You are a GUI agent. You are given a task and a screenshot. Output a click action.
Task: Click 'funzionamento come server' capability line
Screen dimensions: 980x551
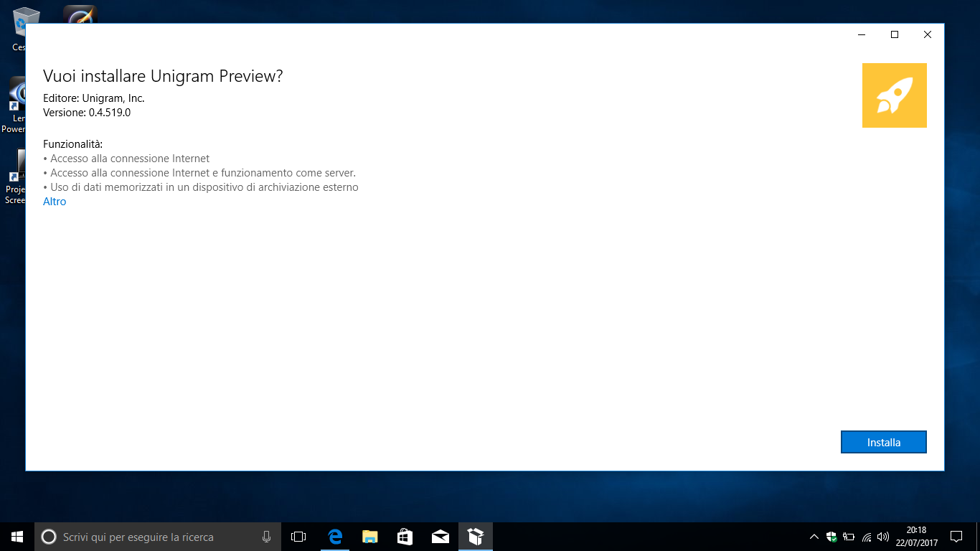click(199, 173)
